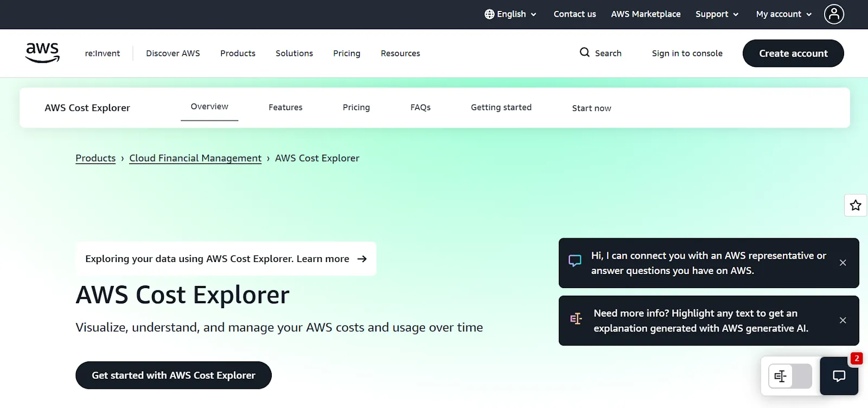Open the Discover AWS menu
This screenshot has height=408, width=868.
173,53
